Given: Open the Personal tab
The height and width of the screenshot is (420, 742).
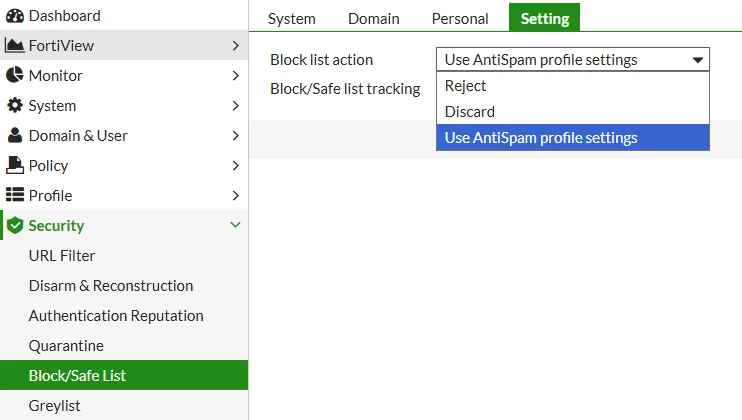Looking at the screenshot, I should pos(460,18).
